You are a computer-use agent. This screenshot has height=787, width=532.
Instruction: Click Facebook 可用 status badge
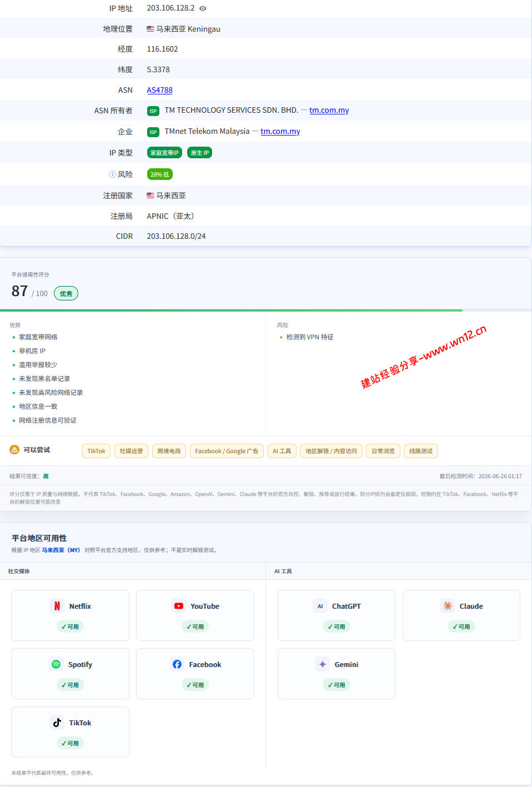[195, 685]
